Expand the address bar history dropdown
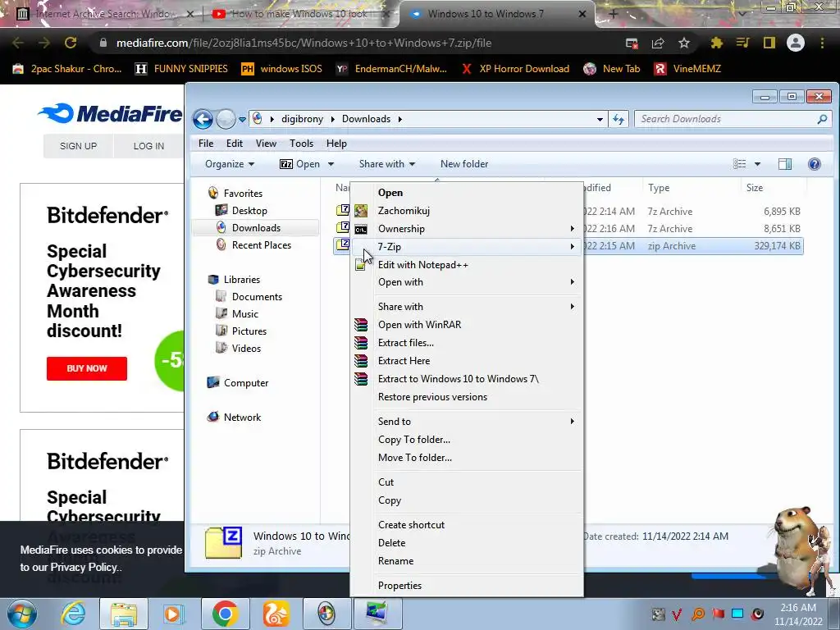Image resolution: width=840 pixels, height=630 pixels. pyautogui.click(x=600, y=119)
